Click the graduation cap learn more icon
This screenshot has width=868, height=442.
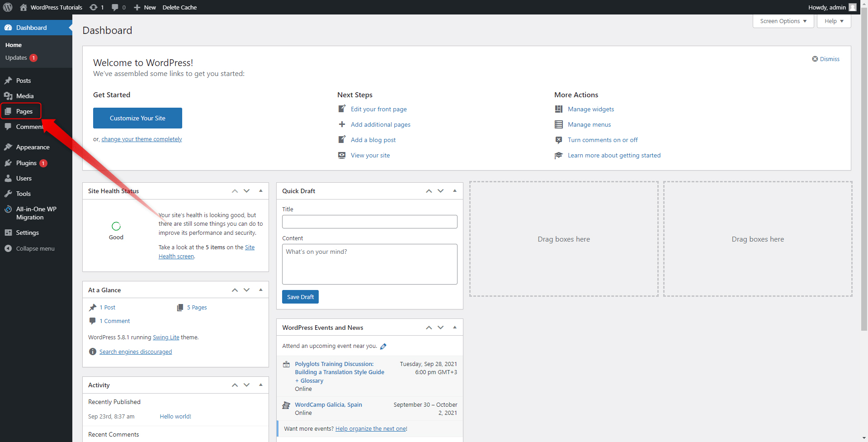click(x=559, y=155)
